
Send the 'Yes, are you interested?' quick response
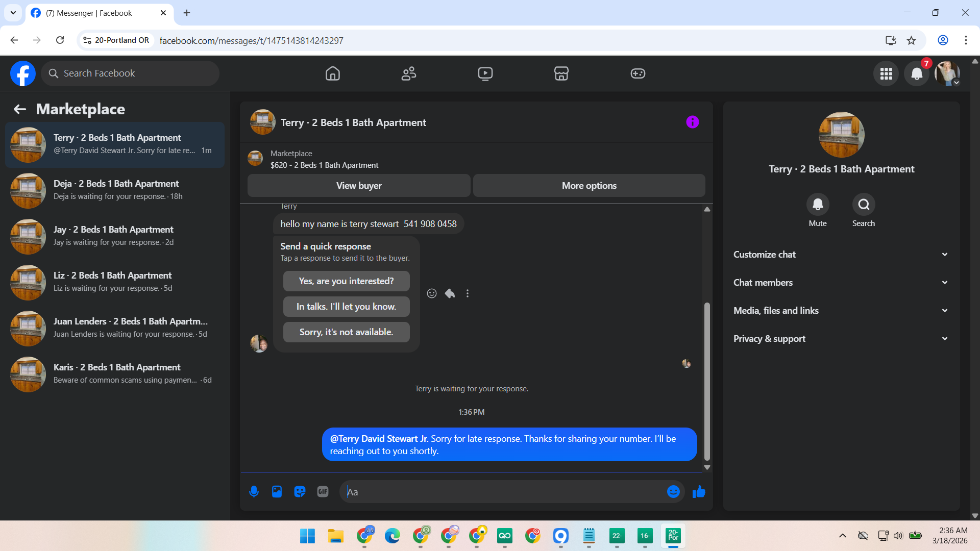[x=347, y=281]
